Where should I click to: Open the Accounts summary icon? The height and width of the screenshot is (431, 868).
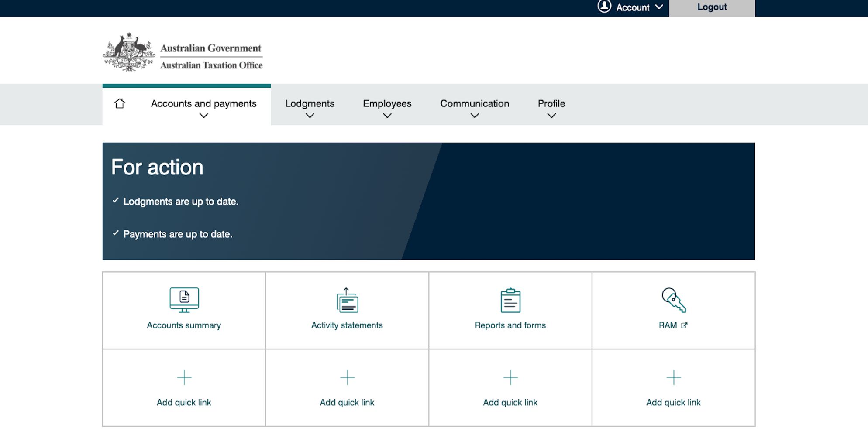tap(184, 300)
